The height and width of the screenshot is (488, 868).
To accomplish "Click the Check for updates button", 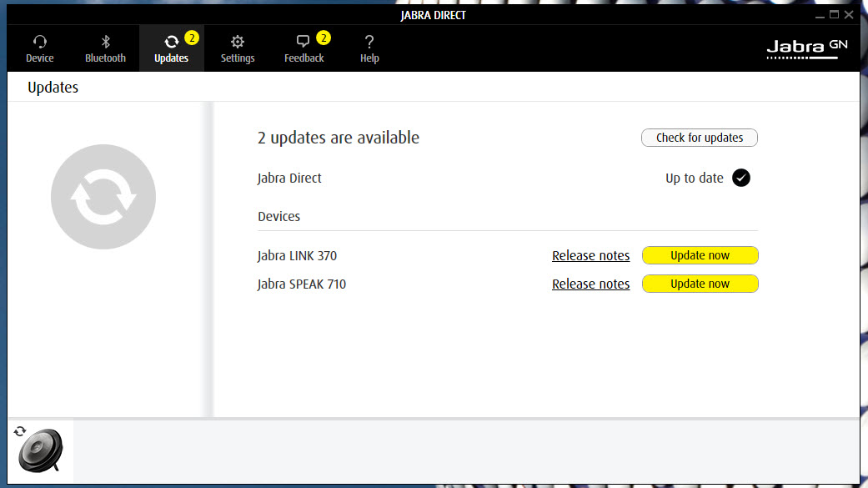I will coord(700,138).
